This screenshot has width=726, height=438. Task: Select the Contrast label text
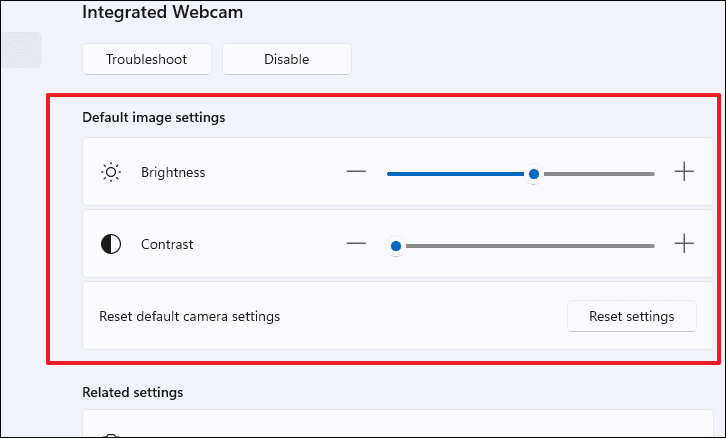point(167,244)
